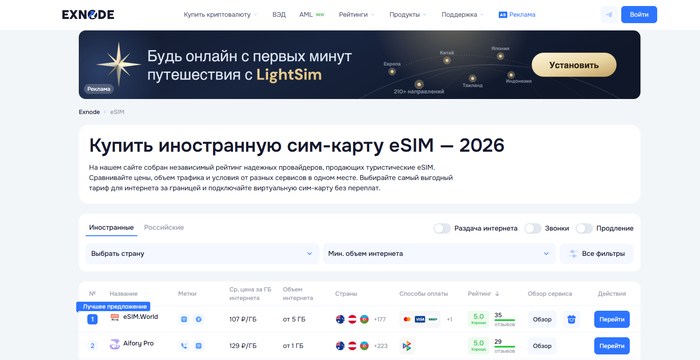The image size is (700, 360).
Task: Click Austria flag in eSIM.World row
Action: (x=352, y=319)
